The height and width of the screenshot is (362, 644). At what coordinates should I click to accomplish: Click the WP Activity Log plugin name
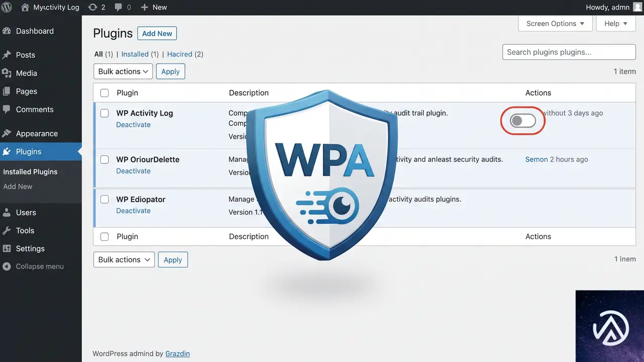[x=144, y=113]
